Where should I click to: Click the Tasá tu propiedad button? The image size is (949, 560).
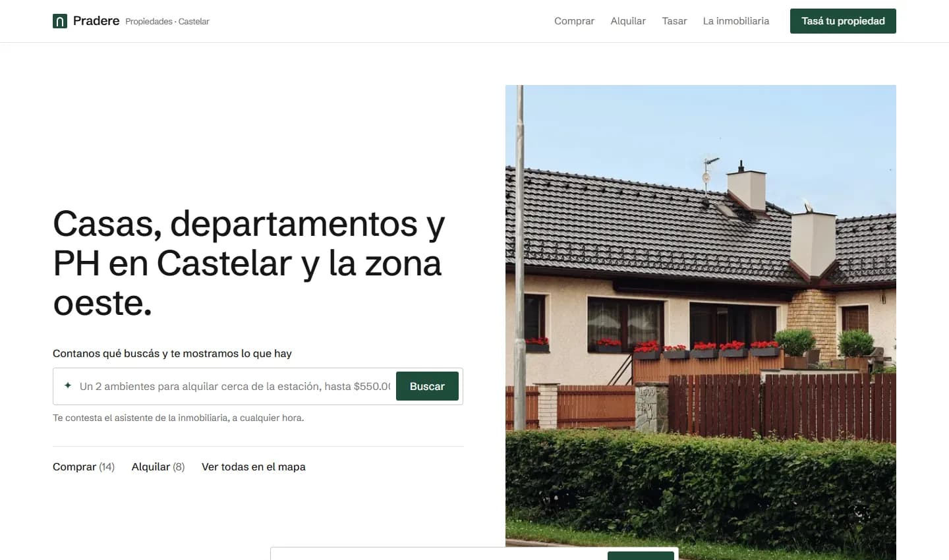click(x=843, y=21)
